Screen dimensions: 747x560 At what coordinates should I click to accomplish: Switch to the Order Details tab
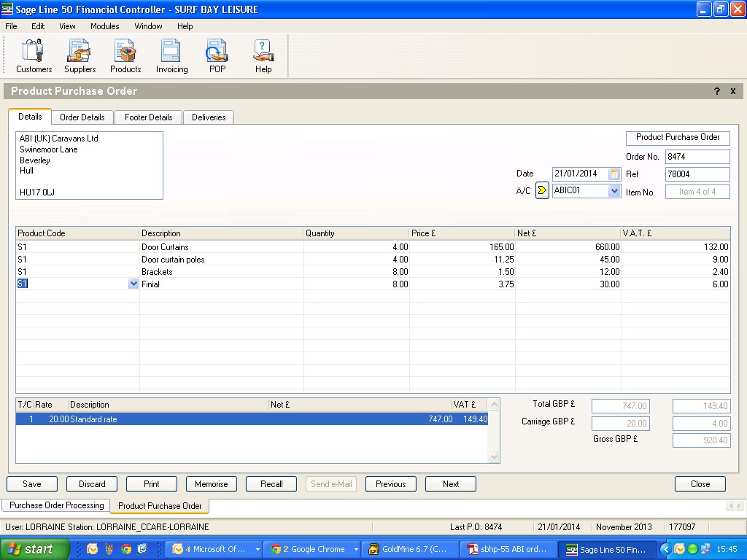[82, 117]
